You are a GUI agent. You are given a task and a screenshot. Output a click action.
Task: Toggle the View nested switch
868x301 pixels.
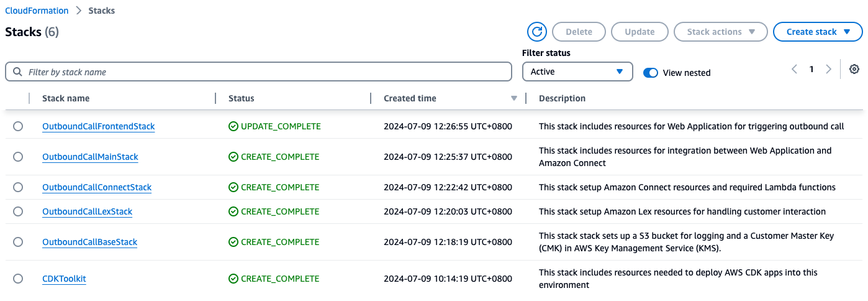(650, 73)
